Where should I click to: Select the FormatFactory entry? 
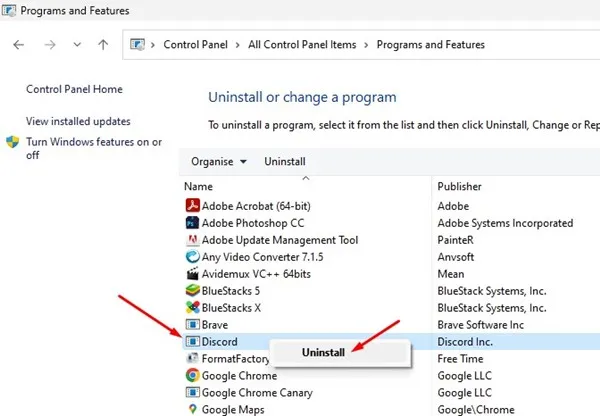point(235,359)
